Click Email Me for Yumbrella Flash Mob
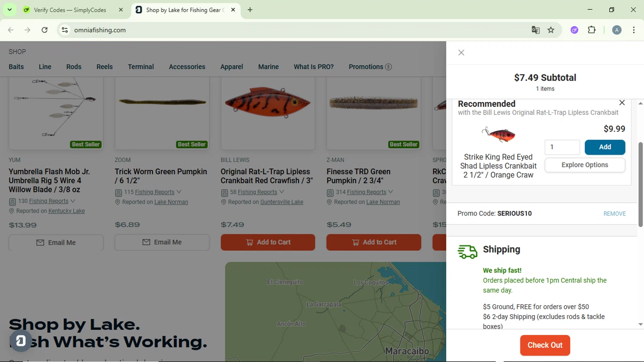This screenshot has height=362, width=644. [56, 243]
